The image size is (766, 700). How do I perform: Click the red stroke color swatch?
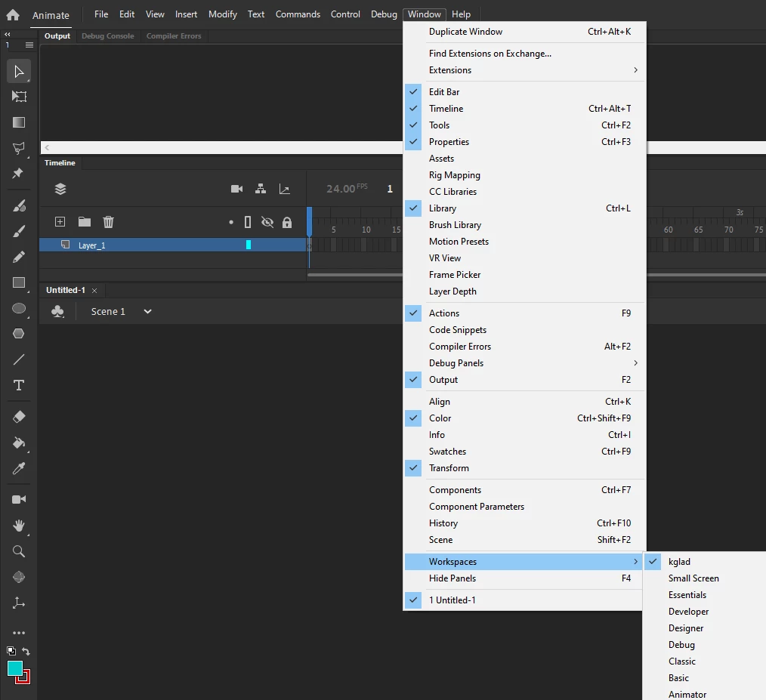point(26,679)
